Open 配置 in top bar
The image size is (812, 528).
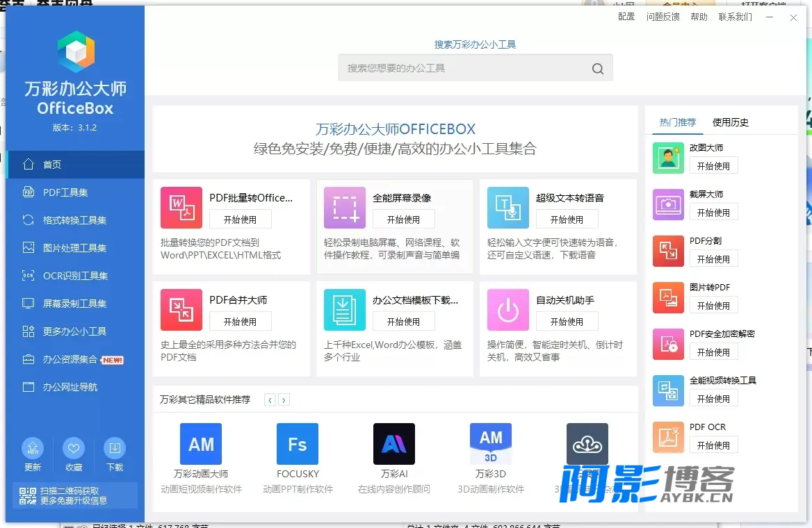pyautogui.click(x=626, y=17)
